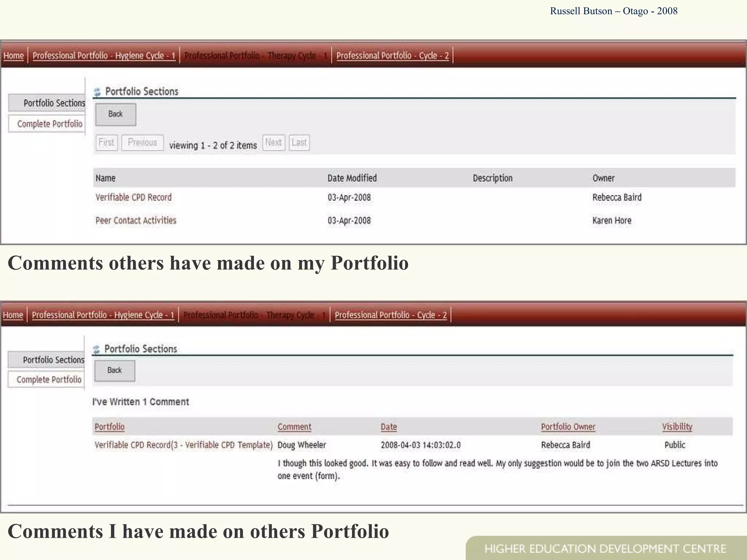Image resolution: width=747 pixels, height=560 pixels.
Task: Click the Back button in the lower panel
Action: [115, 370]
